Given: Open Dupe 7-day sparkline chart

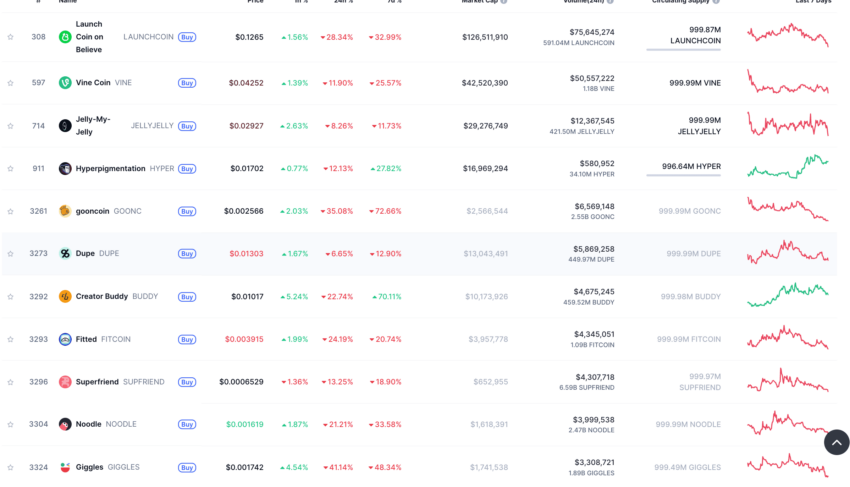Looking at the screenshot, I should tap(788, 252).
